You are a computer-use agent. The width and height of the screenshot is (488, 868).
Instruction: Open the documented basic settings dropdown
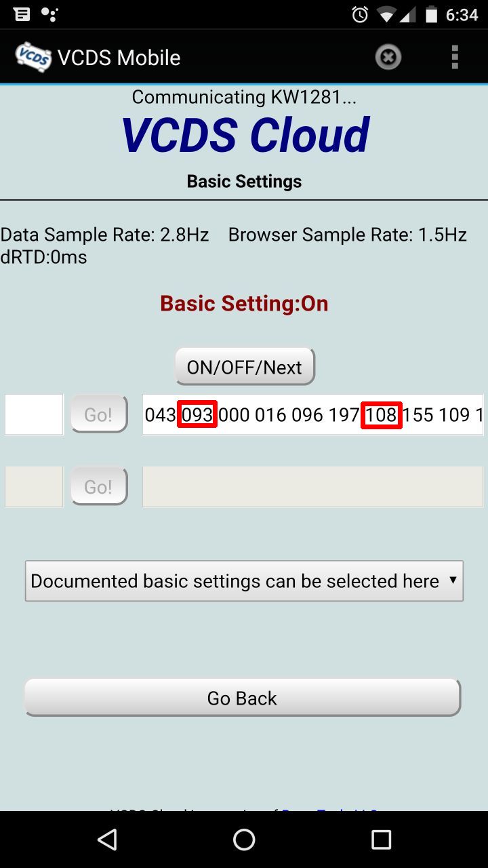(244, 581)
